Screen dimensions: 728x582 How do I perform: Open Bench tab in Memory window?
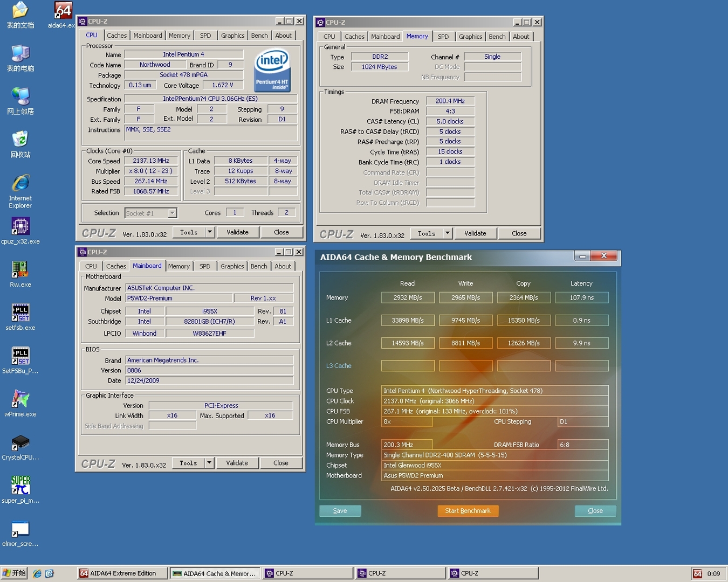(x=497, y=37)
